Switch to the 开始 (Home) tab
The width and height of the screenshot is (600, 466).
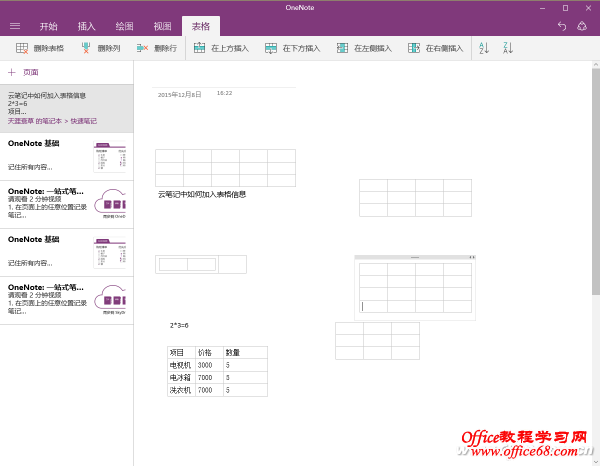tap(48, 26)
